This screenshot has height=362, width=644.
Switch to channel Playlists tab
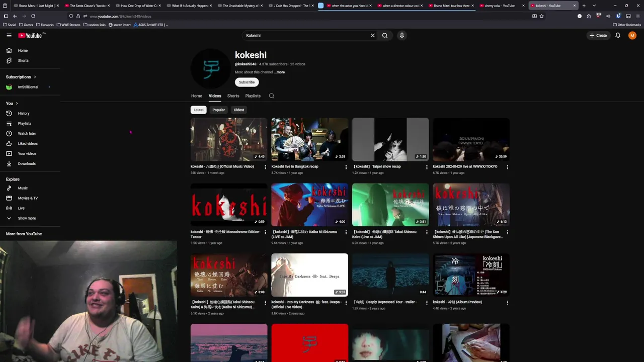253,96
